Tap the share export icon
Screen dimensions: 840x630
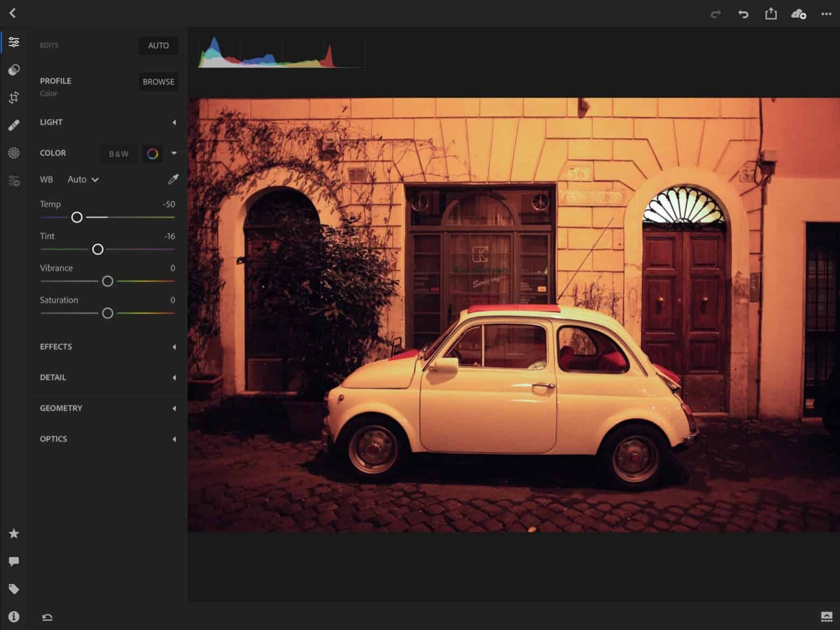pyautogui.click(x=771, y=14)
